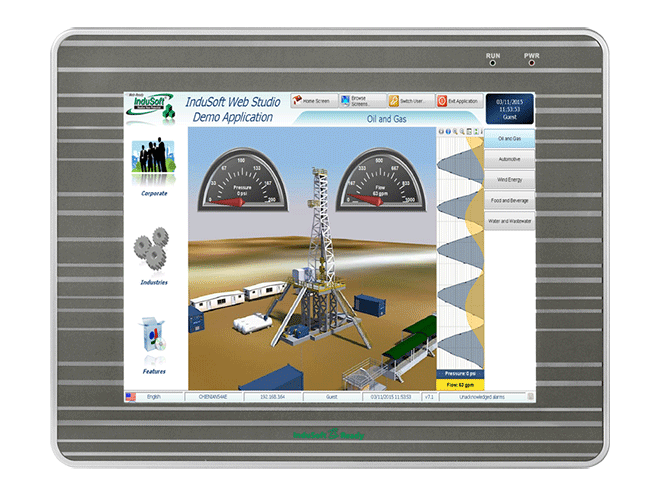Click the Flow: 63 gpm trend legend
This screenshot has width=661, height=496.
click(460, 385)
